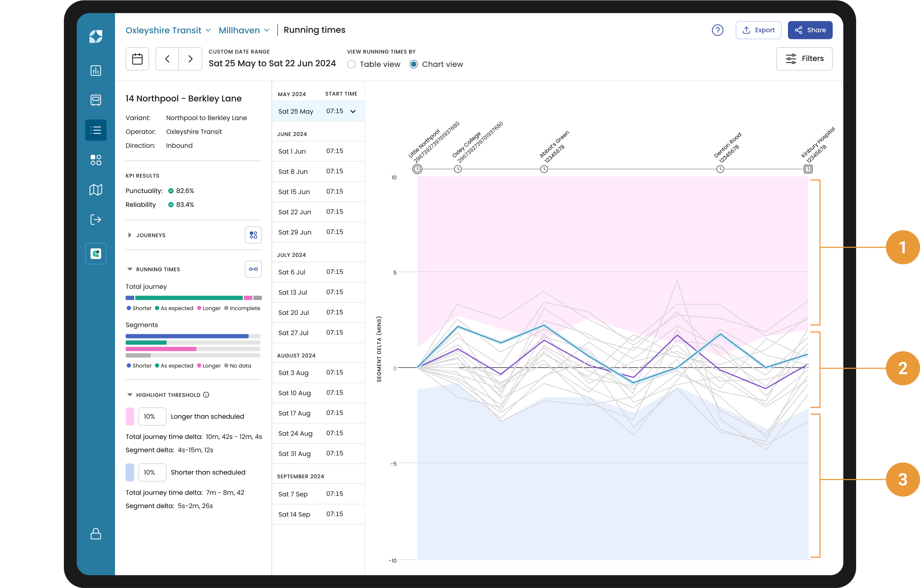Open the bar chart dashboard icon
Screen dimensions: 920x588
click(95, 71)
